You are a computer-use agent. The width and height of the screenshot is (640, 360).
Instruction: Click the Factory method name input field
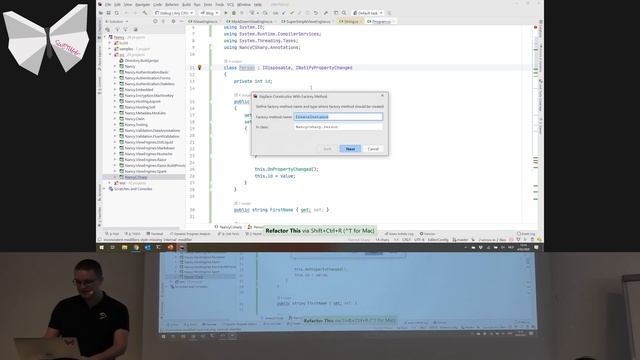click(x=338, y=117)
